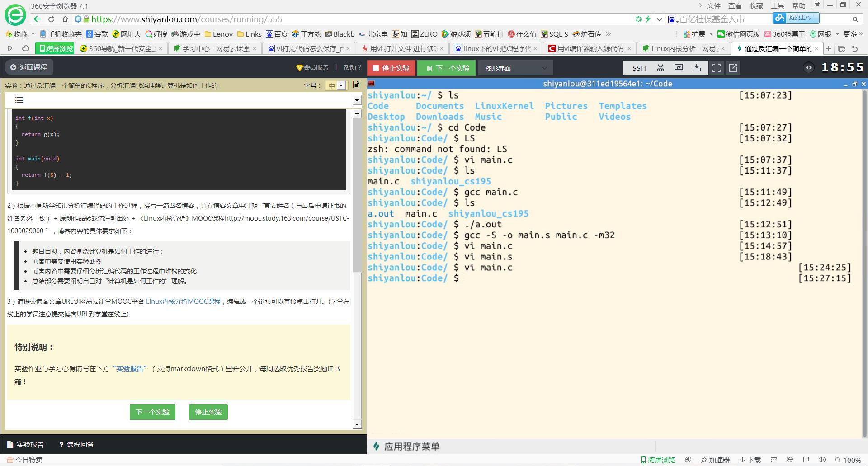Open the 帮助? link in lab header
Viewport: 868px width, 466px height.
(352, 67)
